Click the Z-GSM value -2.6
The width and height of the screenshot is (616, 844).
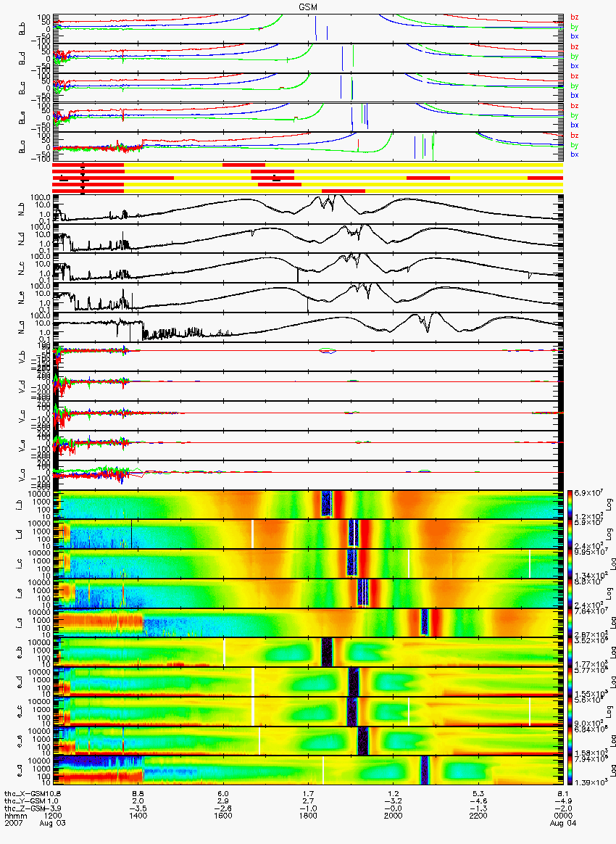tap(222, 808)
